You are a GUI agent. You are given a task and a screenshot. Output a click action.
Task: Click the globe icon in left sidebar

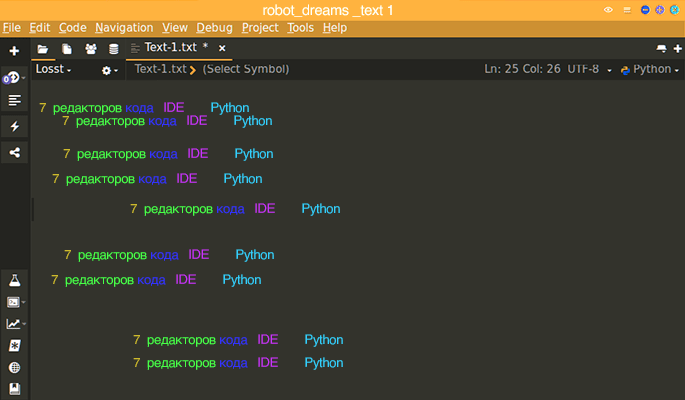click(x=14, y=367)
